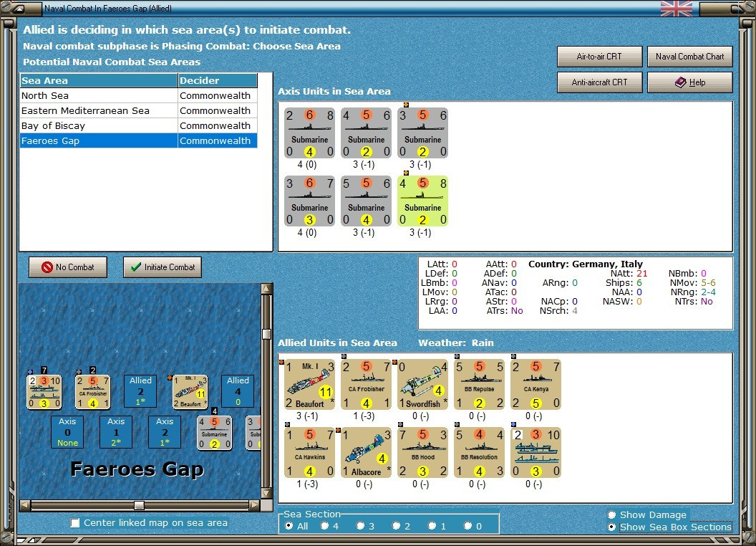Image resolution: width=756 pixels, height=546 pixels.
Task: Click the map horizontal scrollbar left arrow
Action: [25, 505]
